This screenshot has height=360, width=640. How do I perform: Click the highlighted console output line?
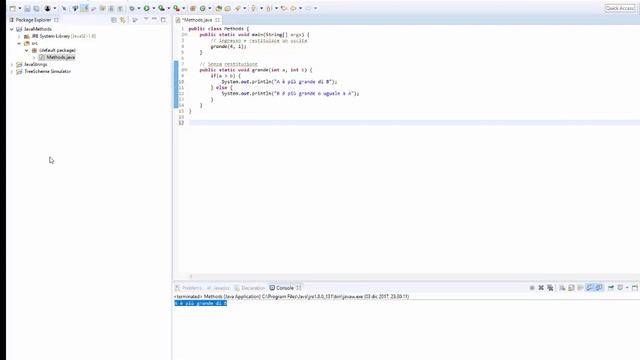click(200, 303)
